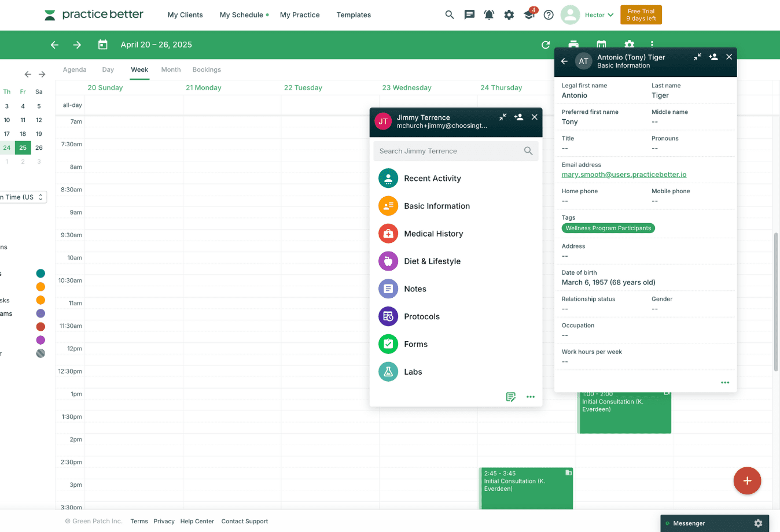Open the messages chat icon
The image size is (780, 532).
pyautogui.click(x=469, y=15)
